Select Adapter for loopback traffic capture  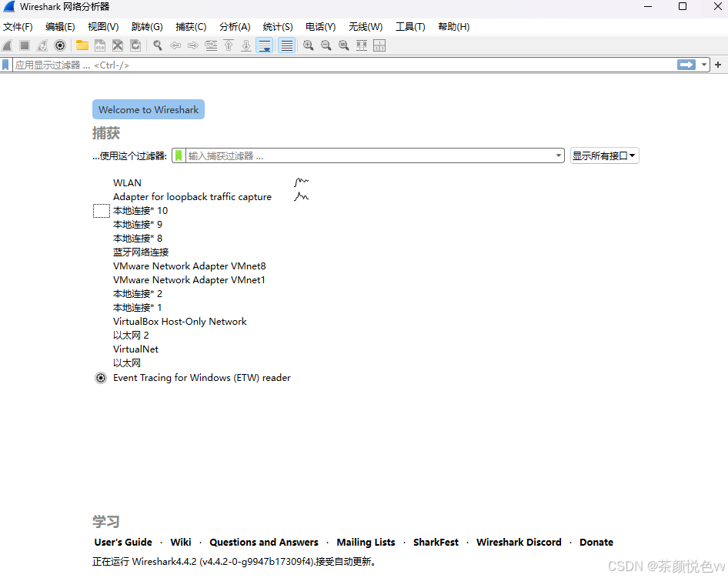(192, 197)
